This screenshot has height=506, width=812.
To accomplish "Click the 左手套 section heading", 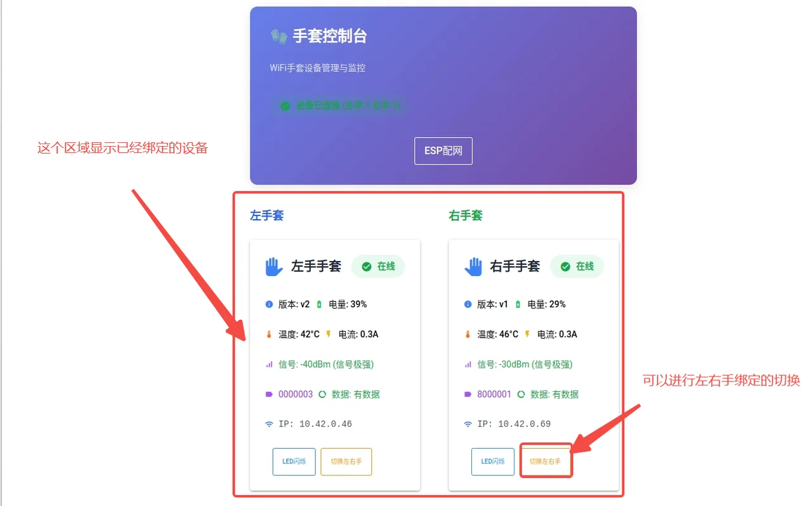I will pyautogui.click(x=266, y=216).
